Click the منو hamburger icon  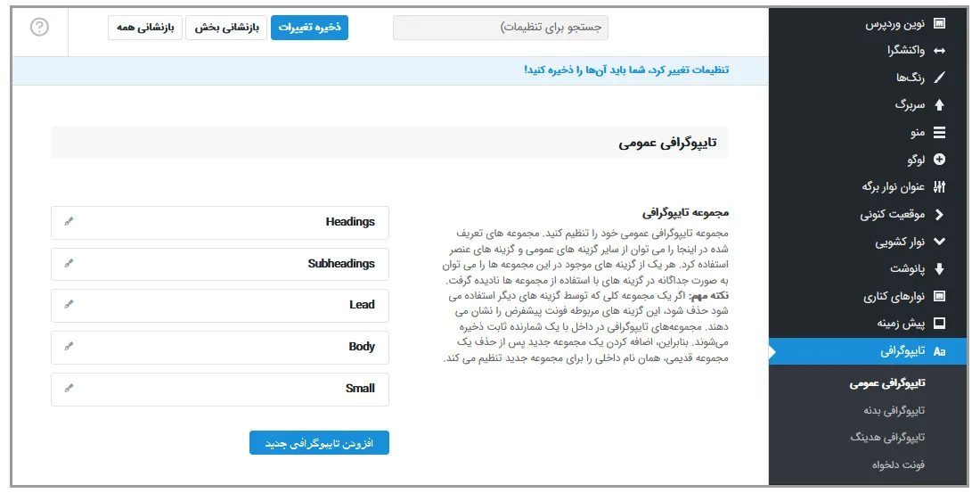point(939,133)
